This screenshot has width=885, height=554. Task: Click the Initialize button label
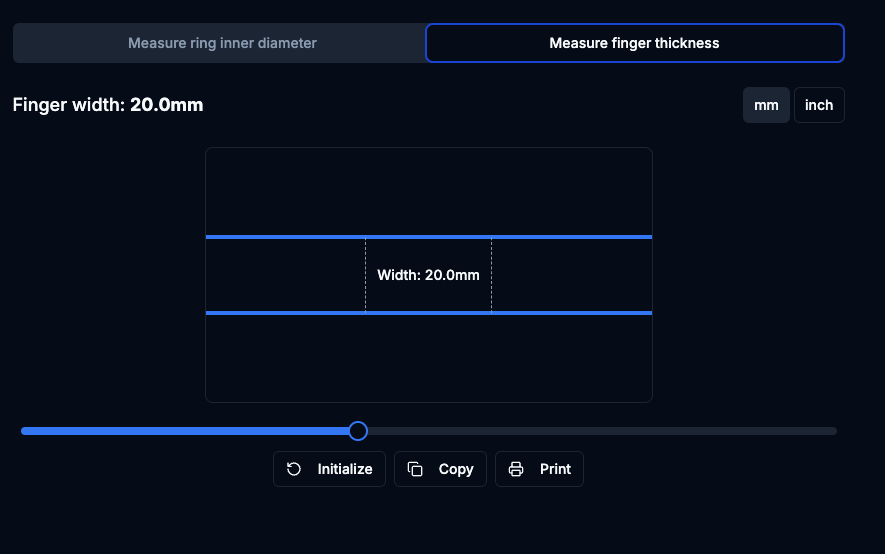coord(345,469)
